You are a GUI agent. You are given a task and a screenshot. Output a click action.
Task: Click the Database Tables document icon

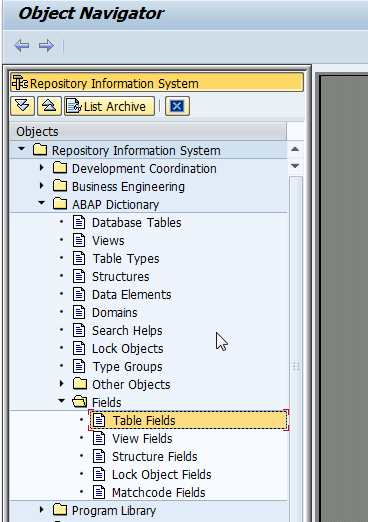(79, 222)
